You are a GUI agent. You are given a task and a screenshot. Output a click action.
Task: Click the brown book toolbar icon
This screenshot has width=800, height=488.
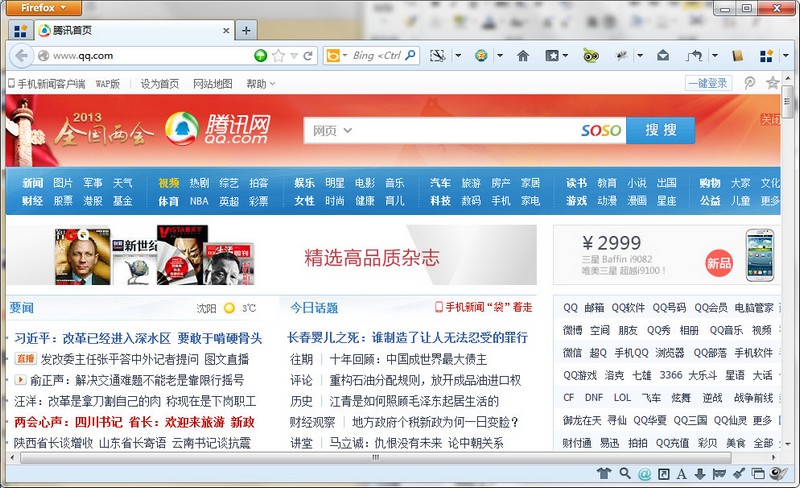[737, 56]
